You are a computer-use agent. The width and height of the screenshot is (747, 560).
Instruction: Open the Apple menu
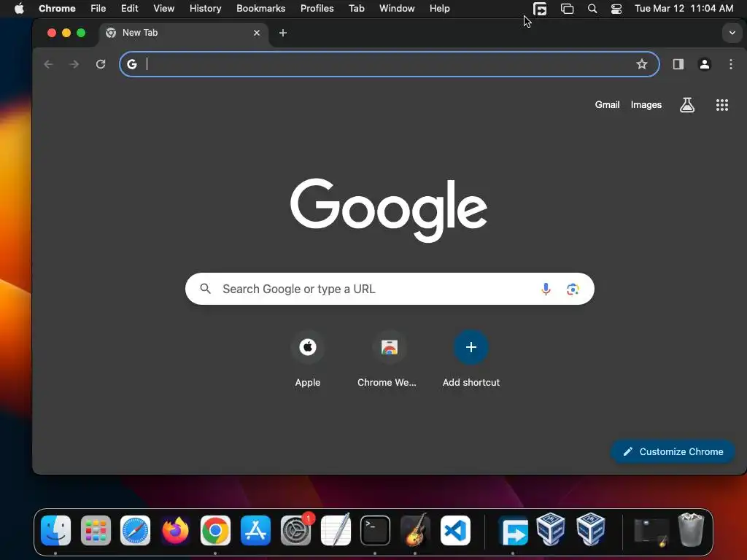[x=19, y=8]
